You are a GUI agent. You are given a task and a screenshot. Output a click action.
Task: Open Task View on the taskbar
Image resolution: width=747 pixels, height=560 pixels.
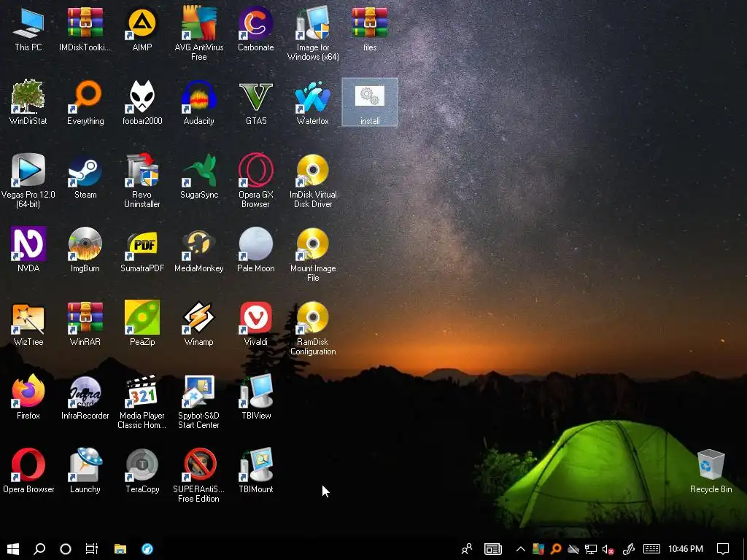coord(92,549)
